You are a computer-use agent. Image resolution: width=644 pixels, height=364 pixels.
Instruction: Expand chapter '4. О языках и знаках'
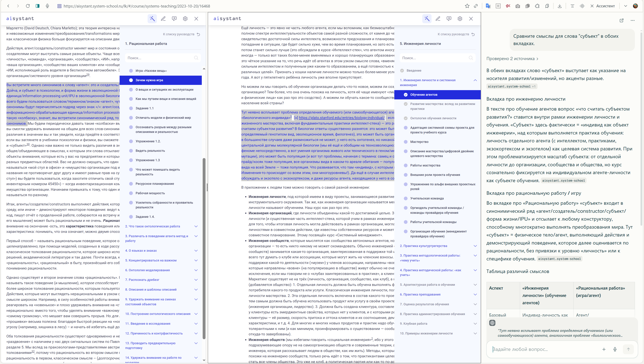point(196,250)
